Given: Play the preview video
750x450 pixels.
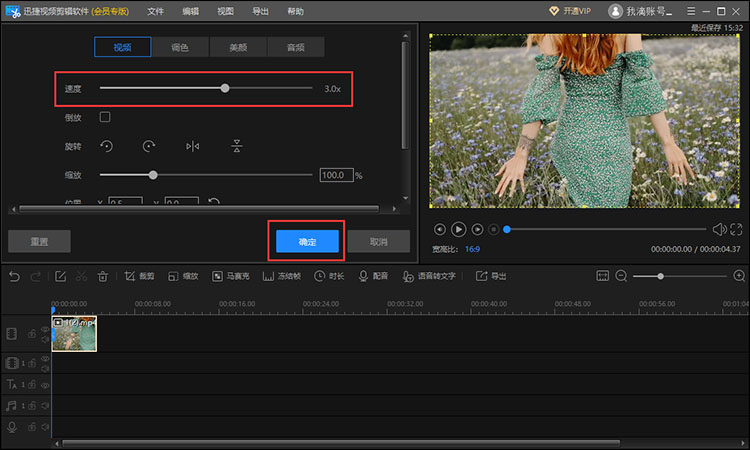Looking at the screenshot, I should click(458, 230).
